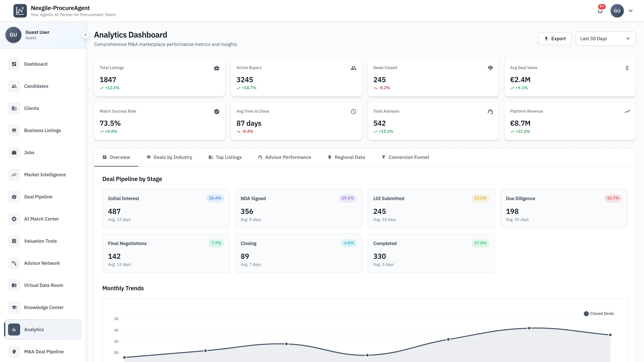Screen dimensions: 644x362
Task: Open the Knowledge Center link
Action: 43,307
